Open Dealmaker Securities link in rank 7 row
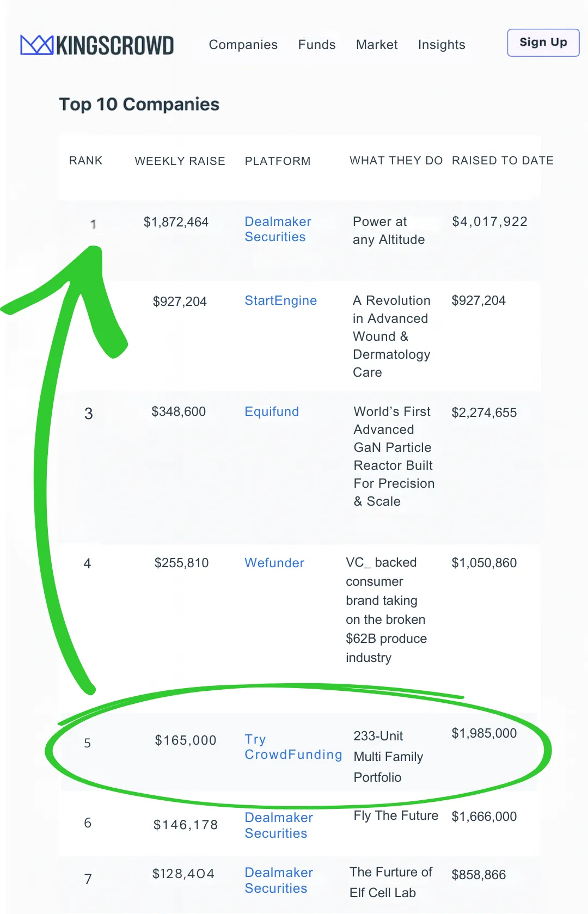The height and width of the screenshot is (914, 588). (278, 880)
